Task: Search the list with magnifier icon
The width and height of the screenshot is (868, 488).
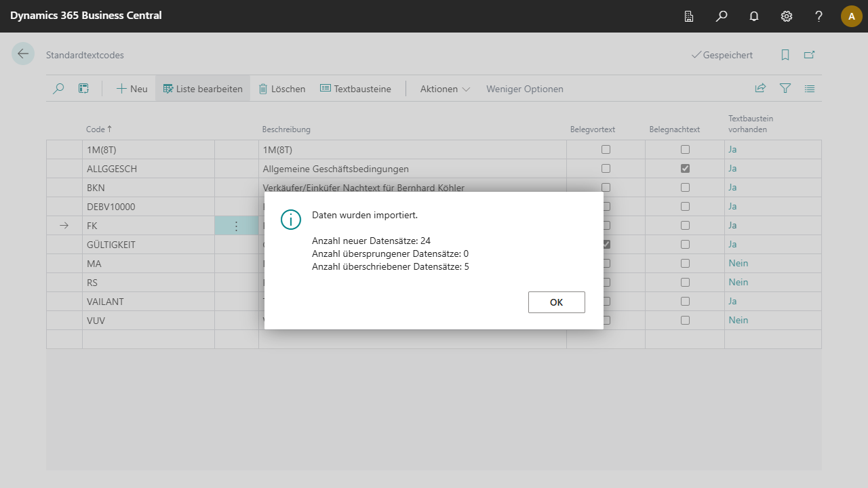Action: tap(58, 89)
